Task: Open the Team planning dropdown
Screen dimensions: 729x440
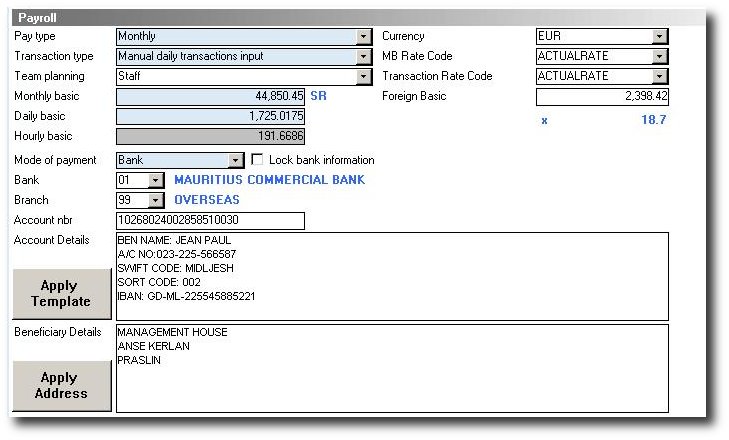Action: (363, 77)
